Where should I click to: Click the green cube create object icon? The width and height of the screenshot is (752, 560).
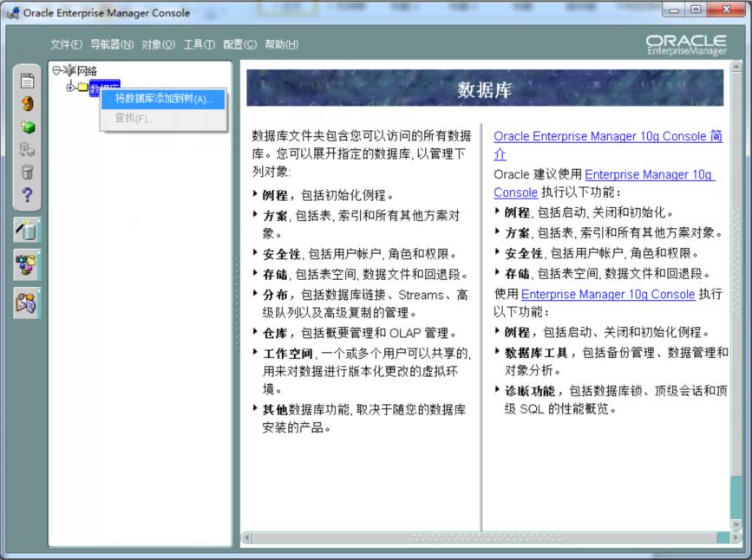(x=28, y=127)
